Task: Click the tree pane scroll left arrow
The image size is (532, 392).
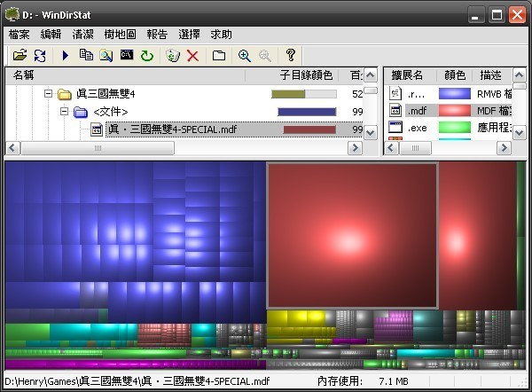Action: (13, 148)
